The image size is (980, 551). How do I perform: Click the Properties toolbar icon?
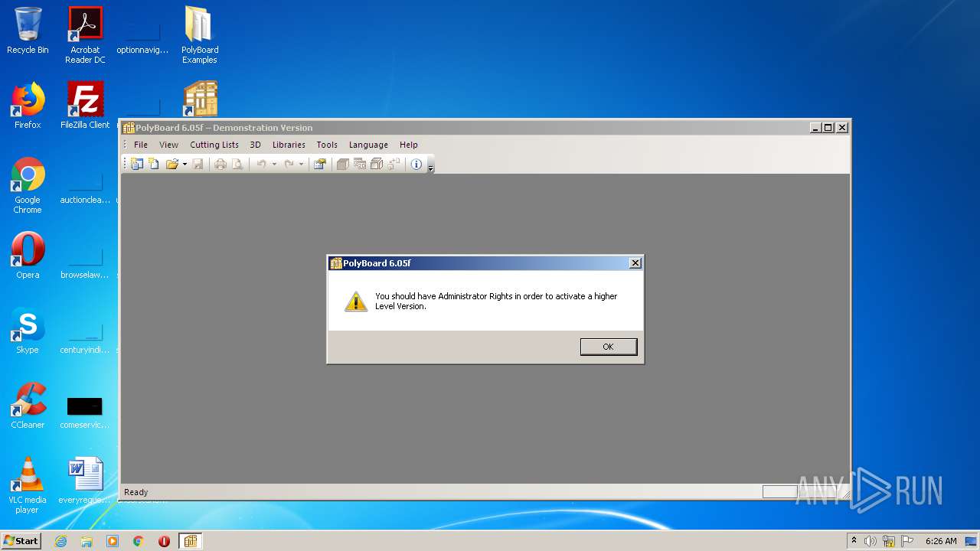click(320, 164)
